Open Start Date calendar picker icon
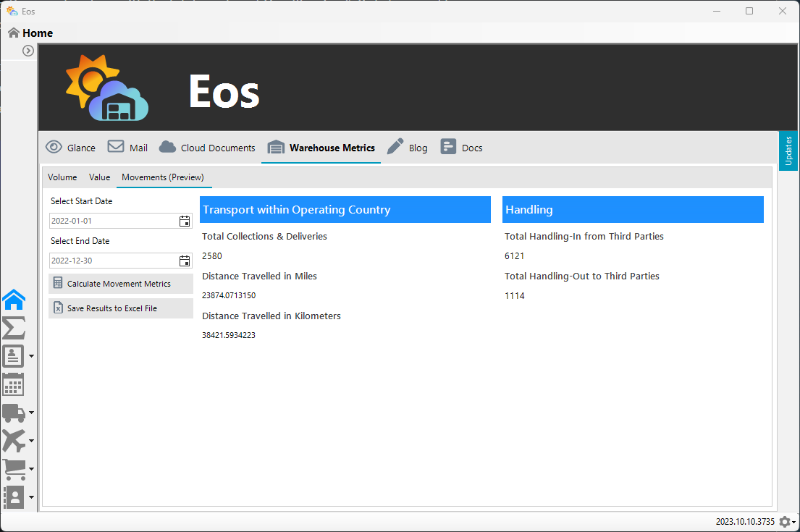 tap(185, 221)
